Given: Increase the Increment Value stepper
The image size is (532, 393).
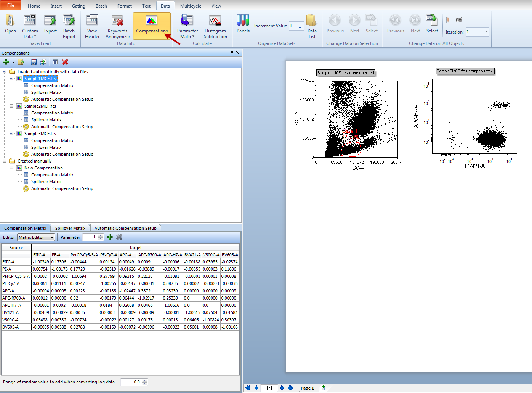Looking at the screenshot, I should point(300,24).
